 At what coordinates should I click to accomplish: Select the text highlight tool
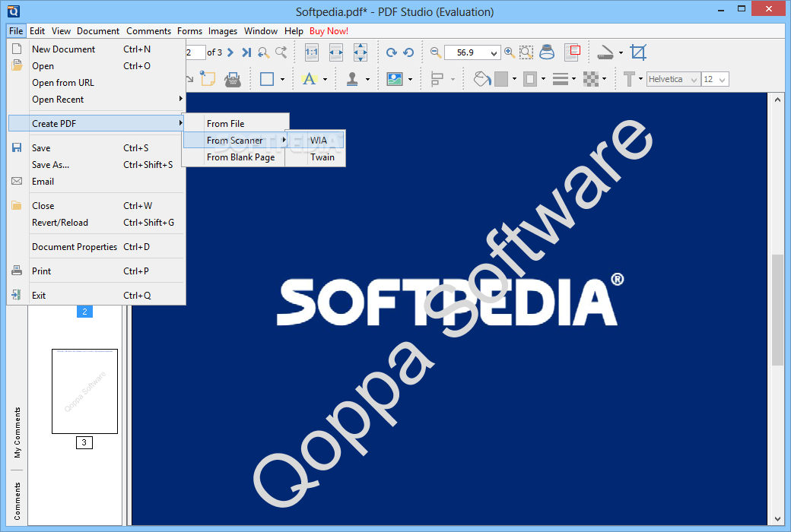[309, 79]
